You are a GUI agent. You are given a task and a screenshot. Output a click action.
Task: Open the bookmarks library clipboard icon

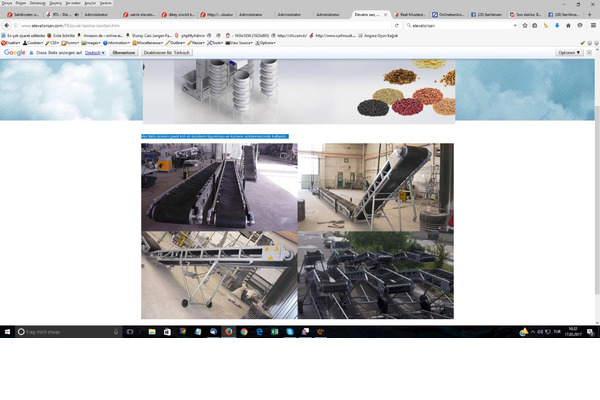(535, 25)
